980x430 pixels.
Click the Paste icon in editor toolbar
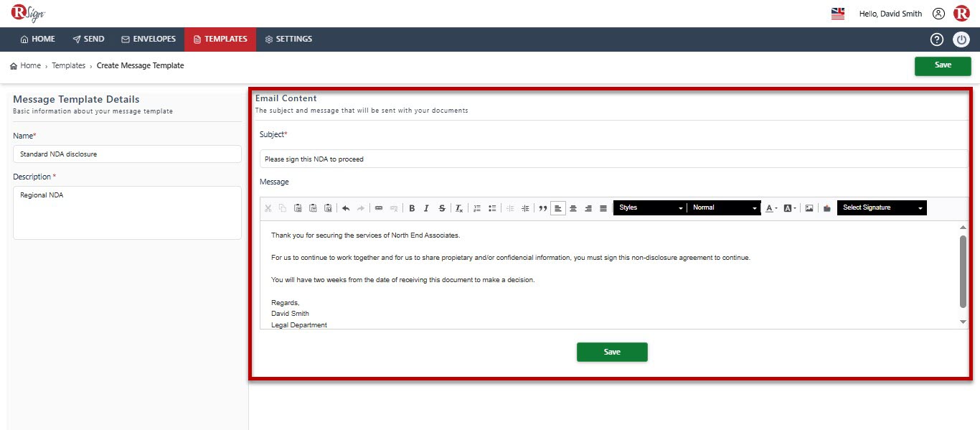[x=298, y=208]
